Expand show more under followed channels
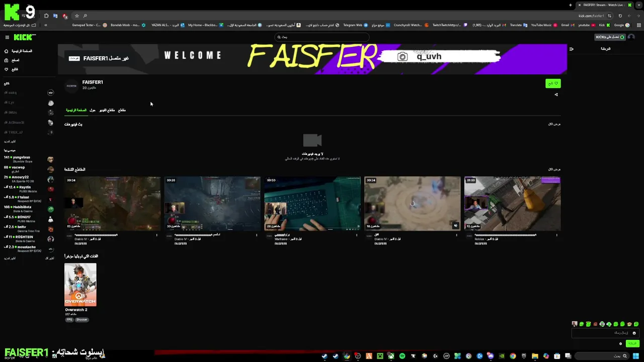This screenshot has width=644, height=362. coord(10,141)
